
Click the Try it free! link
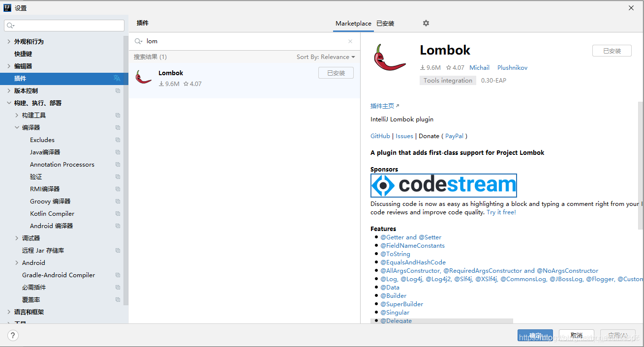(501, 212)
